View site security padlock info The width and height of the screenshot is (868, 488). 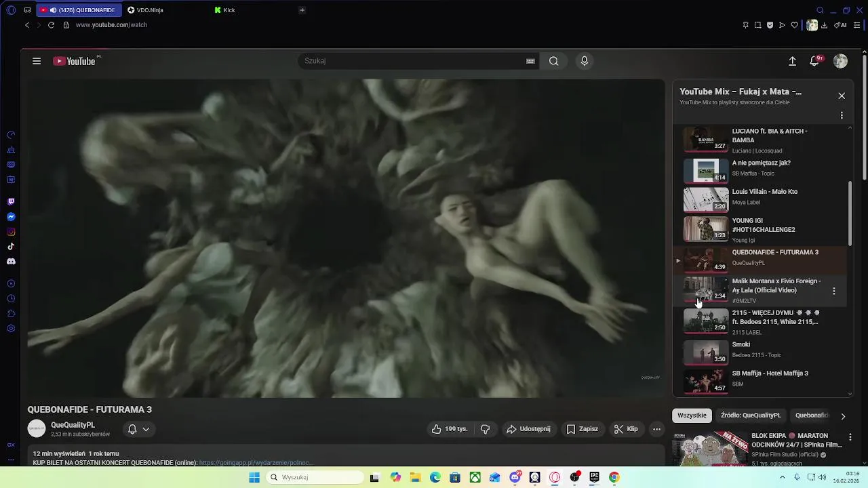pyautogui.click(x=66, y=25)
